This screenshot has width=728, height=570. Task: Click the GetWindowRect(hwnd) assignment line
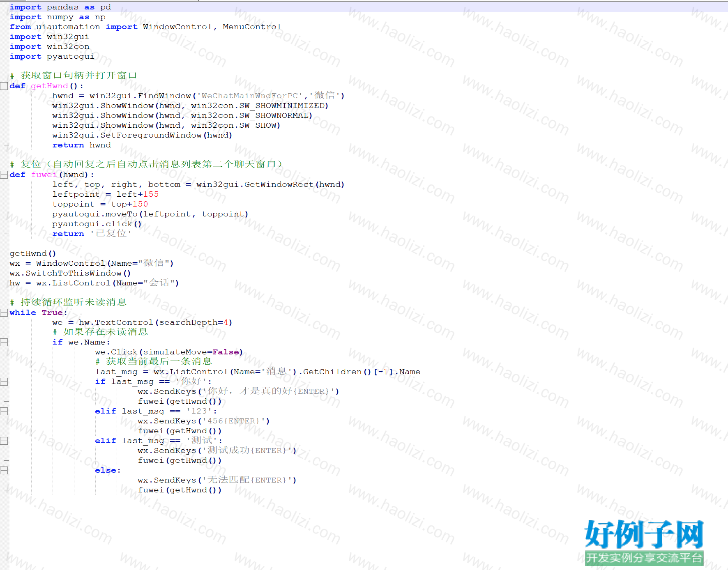pos(198,184)
